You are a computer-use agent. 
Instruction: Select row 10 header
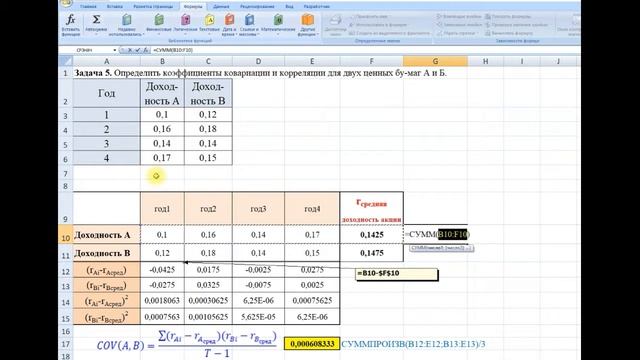point(65,235)
